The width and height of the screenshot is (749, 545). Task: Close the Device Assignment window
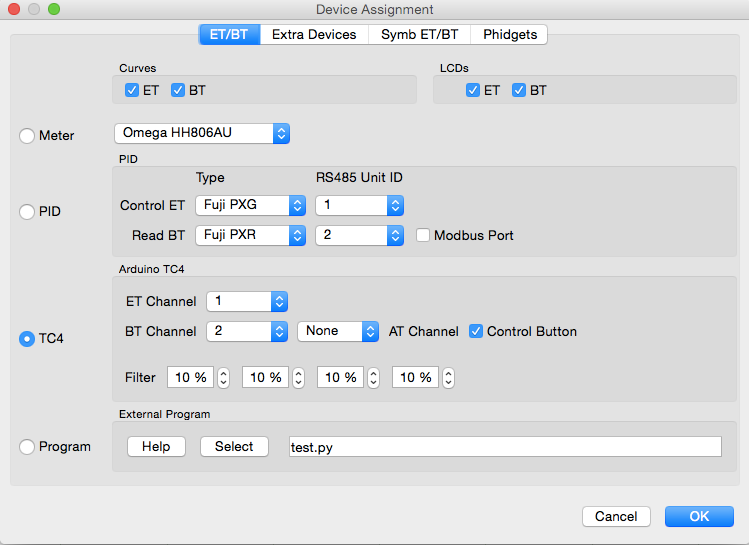point(14,9)
